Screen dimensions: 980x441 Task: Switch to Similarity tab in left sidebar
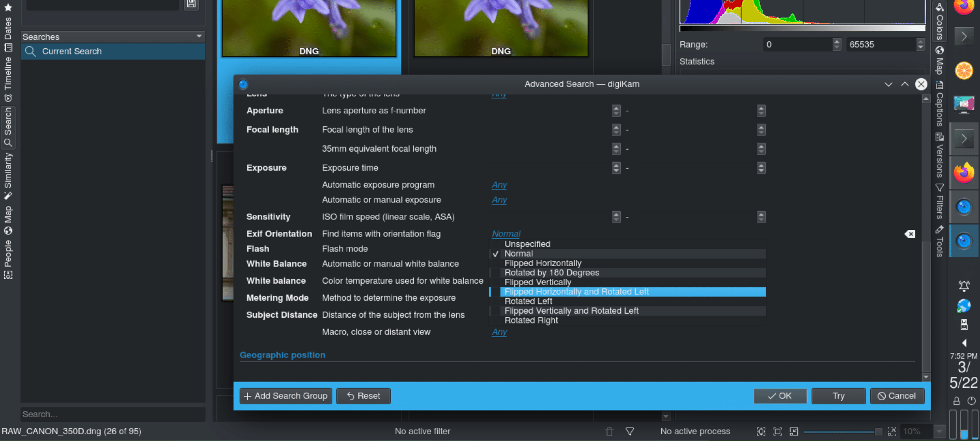coord(8,176)
